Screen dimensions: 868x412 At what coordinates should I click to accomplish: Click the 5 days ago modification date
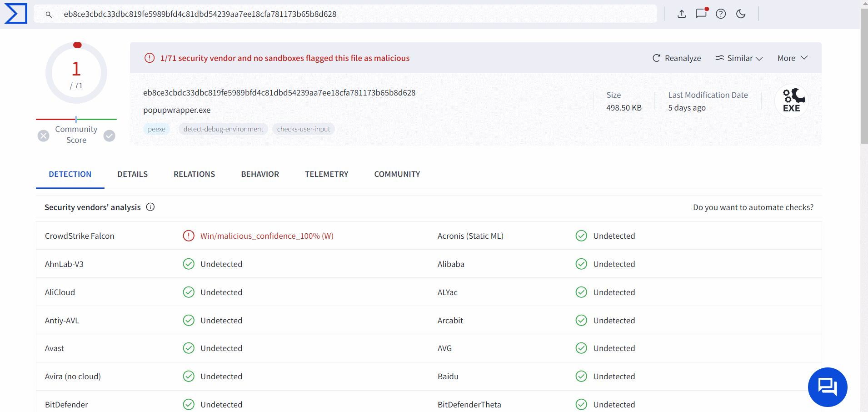[687, 108]
